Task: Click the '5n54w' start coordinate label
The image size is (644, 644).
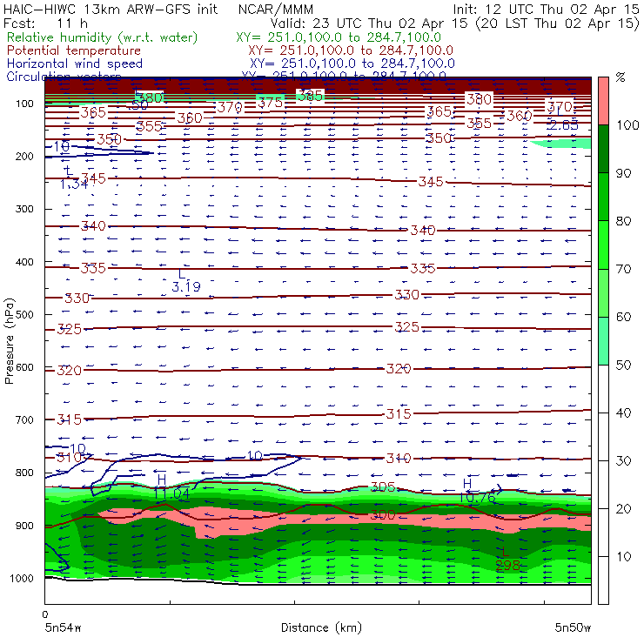Action: pos(64,627)
